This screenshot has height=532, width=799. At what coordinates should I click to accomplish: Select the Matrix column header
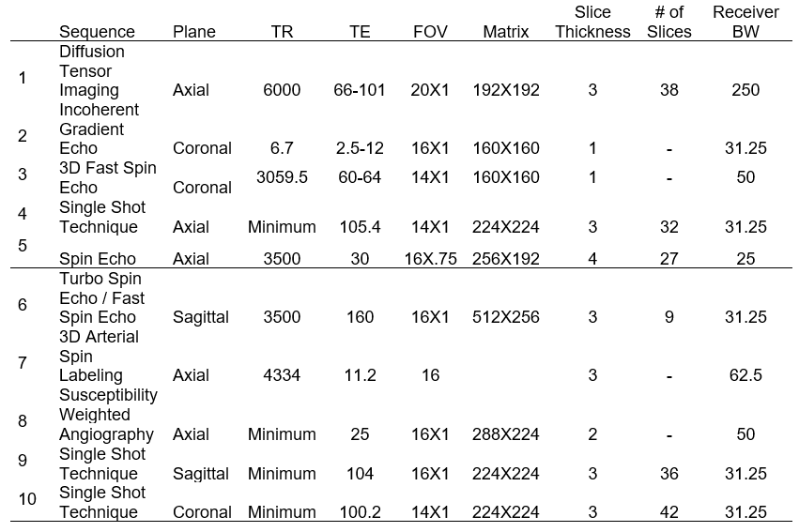(x=506, y=32)
